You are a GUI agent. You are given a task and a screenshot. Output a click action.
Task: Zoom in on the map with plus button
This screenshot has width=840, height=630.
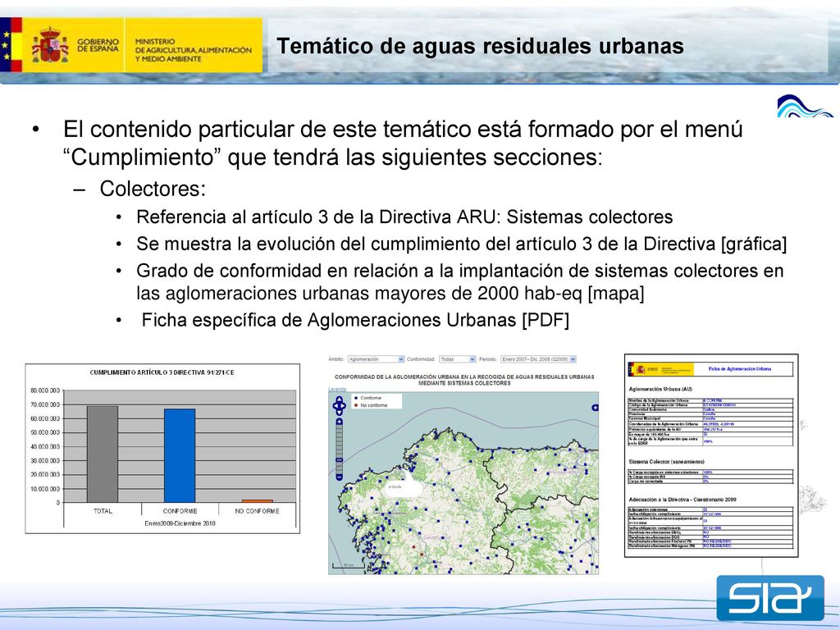point(339,422)
